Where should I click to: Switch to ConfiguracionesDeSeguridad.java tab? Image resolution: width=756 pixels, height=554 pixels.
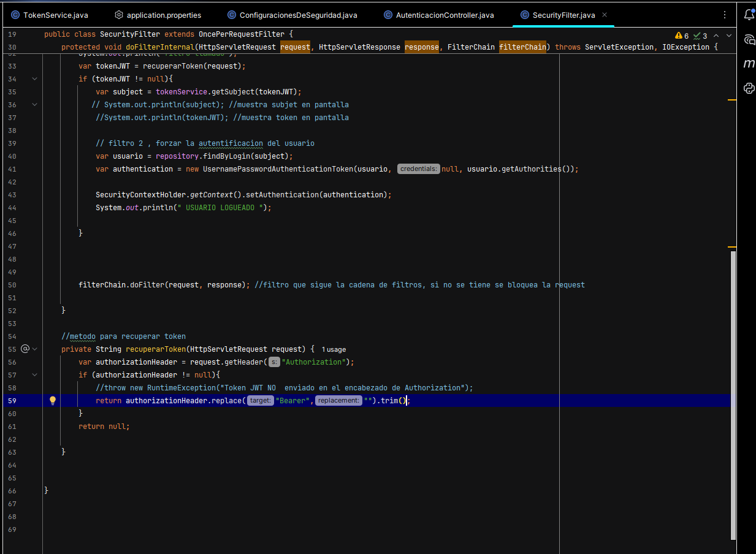tap(292, 15)
